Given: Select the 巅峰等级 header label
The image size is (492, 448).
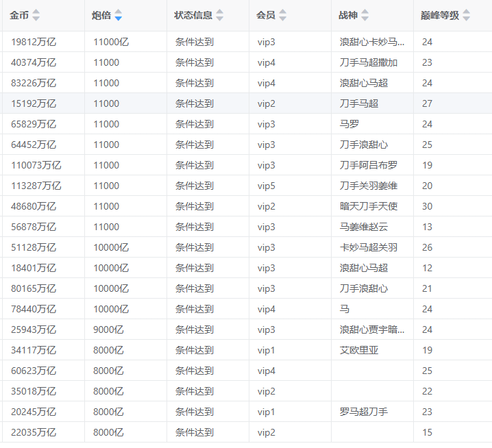Looking at the screenshot, I should (441, 15).
